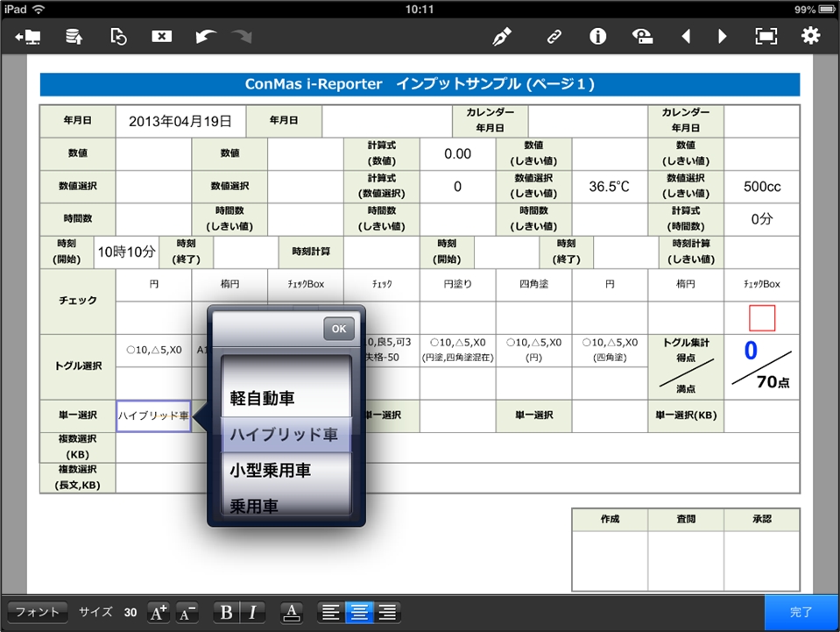
Task: Select 小型乗用車 in the picker
Action: (x=270, y=471)
